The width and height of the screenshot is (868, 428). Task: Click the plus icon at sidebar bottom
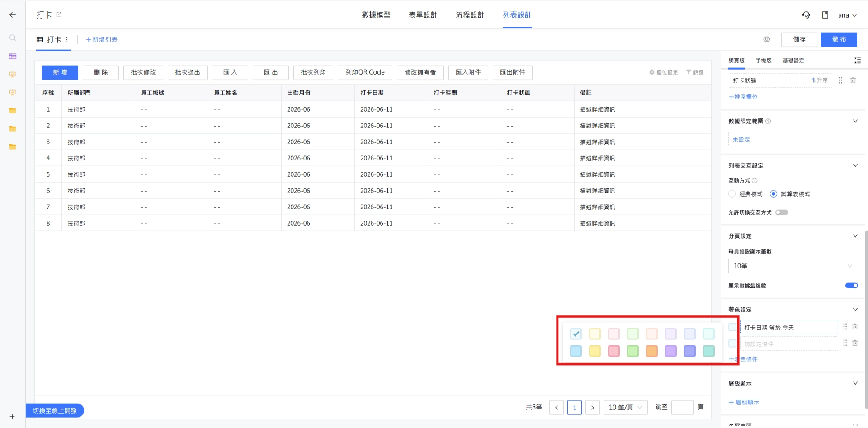point(12,417)
